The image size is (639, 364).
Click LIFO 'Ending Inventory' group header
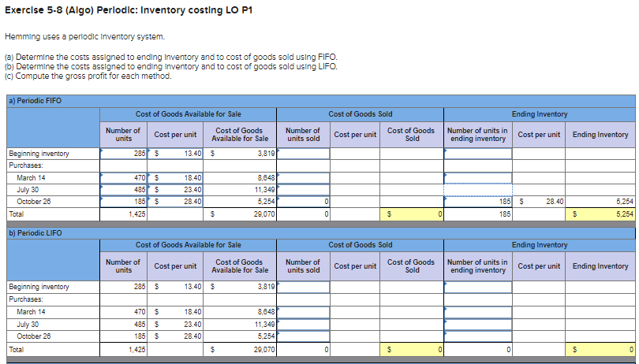tap(540, 245)
